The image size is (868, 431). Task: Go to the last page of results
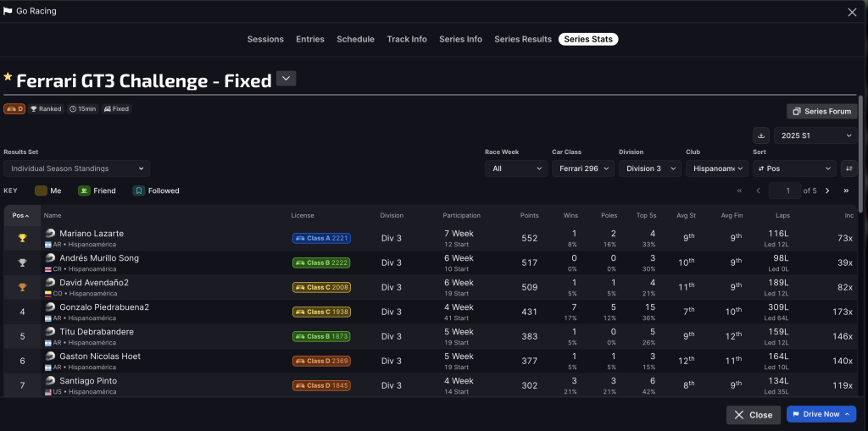(846, 191)
